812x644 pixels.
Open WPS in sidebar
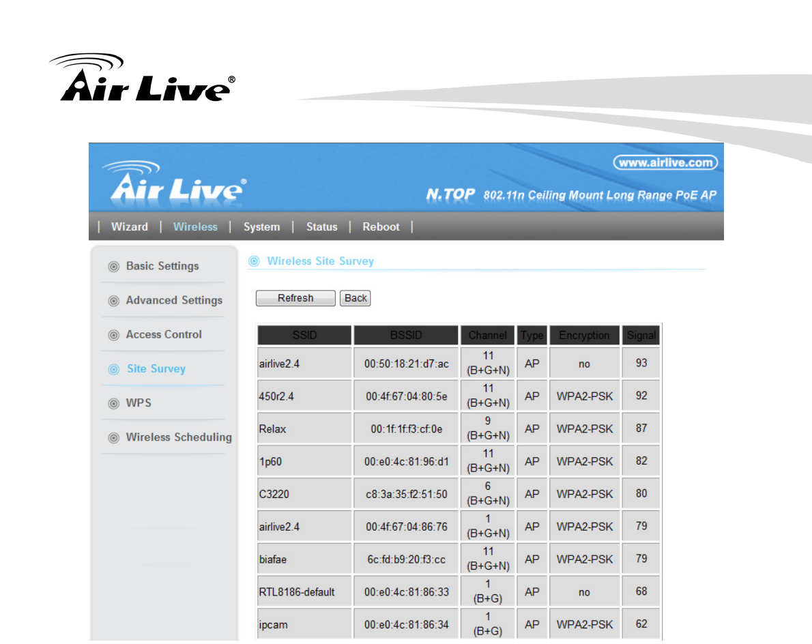pyautogui.click(x=139, y=402)
